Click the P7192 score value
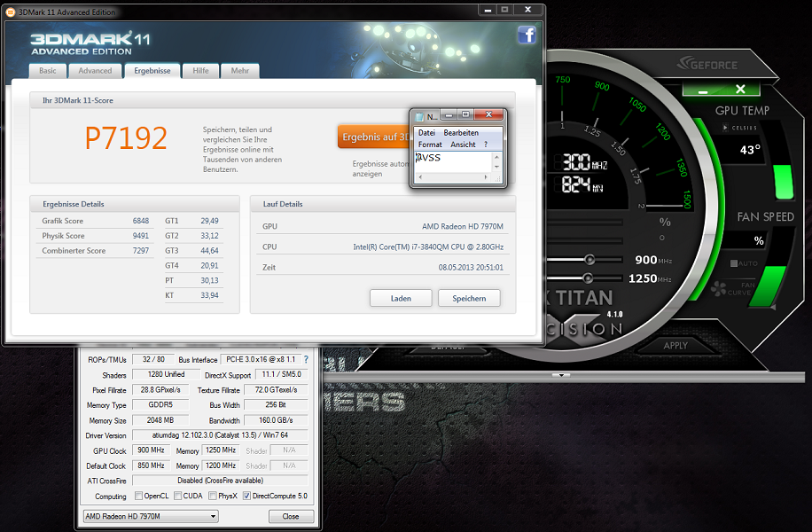Image resolution: width=812 pixels, height=532 pixels. (126, 137)
